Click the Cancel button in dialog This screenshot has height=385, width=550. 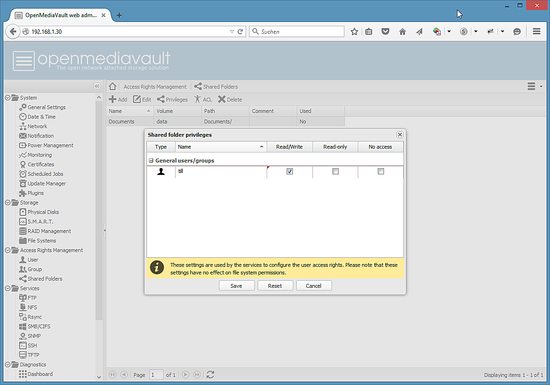[314, 286]
